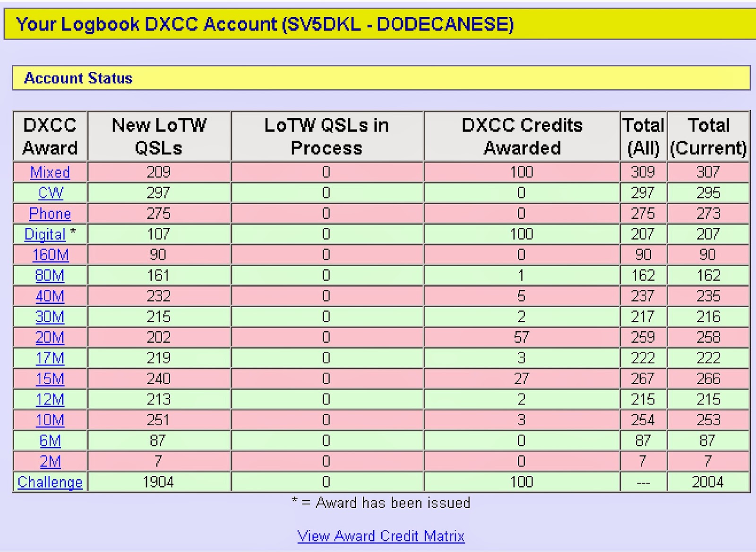Open the 12M band link
Screen dimensions: 756x552
point(50,399)
